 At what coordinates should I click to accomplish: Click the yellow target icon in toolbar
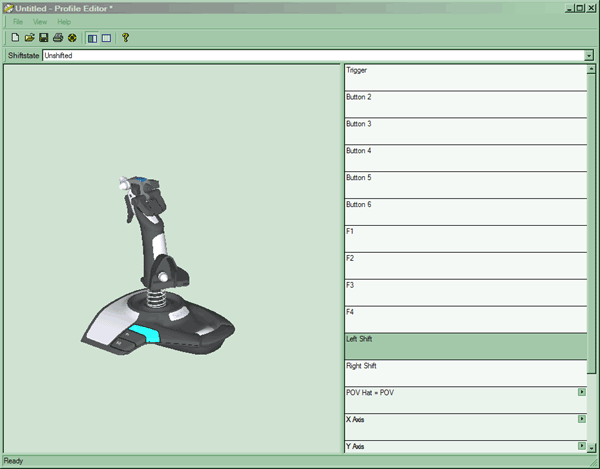72,38
